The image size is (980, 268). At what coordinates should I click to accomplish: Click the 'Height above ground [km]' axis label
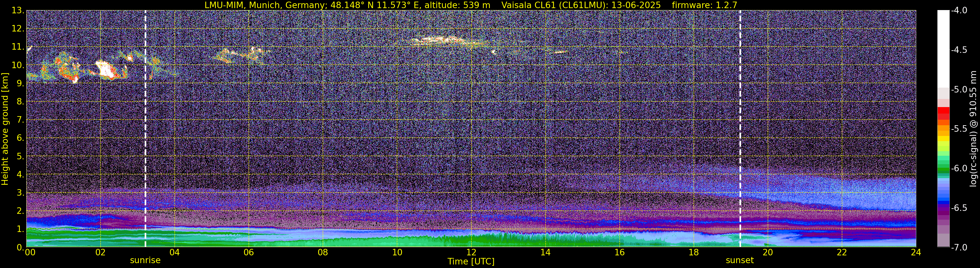pyautogui.click(x=5, y=129)
